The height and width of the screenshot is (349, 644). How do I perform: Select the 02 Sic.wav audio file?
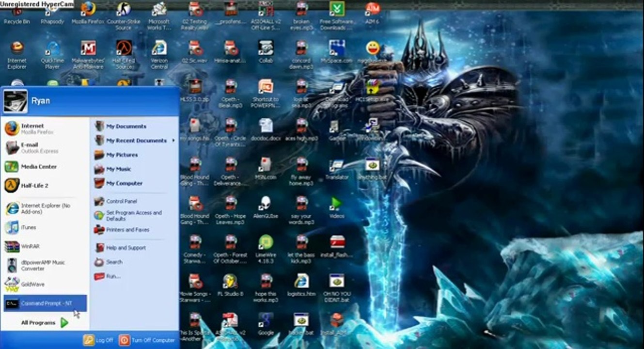(195, 52)
